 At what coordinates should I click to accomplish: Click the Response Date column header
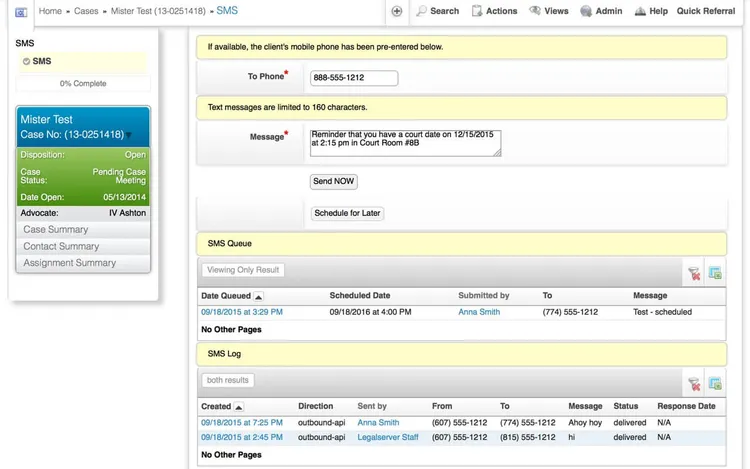[x=686, y=406]
